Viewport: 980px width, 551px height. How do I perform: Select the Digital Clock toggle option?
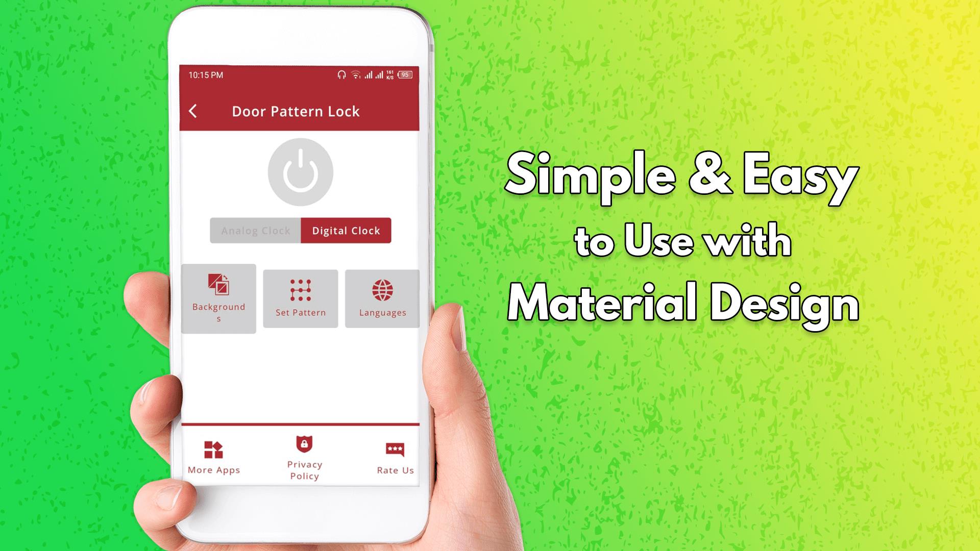click(347, 230)
